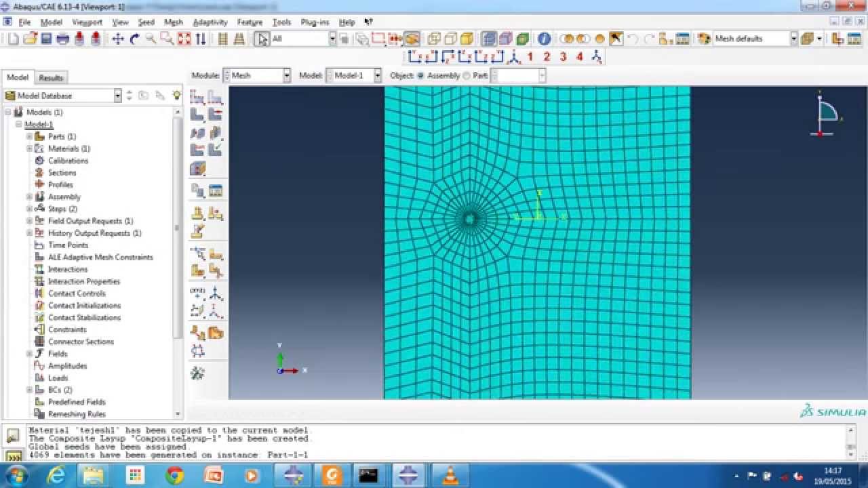
Task: Click the Mesh Part Instance tool
Action: (x=197, y=115)
